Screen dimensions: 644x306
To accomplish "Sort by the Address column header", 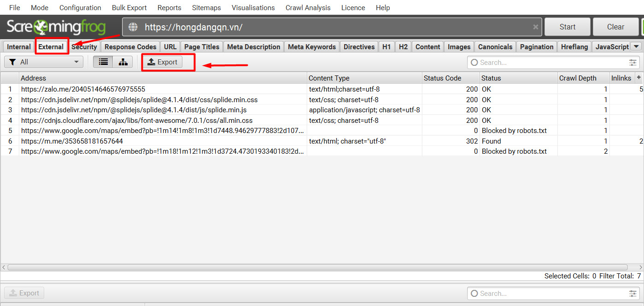I will click(x=163, y=78).
